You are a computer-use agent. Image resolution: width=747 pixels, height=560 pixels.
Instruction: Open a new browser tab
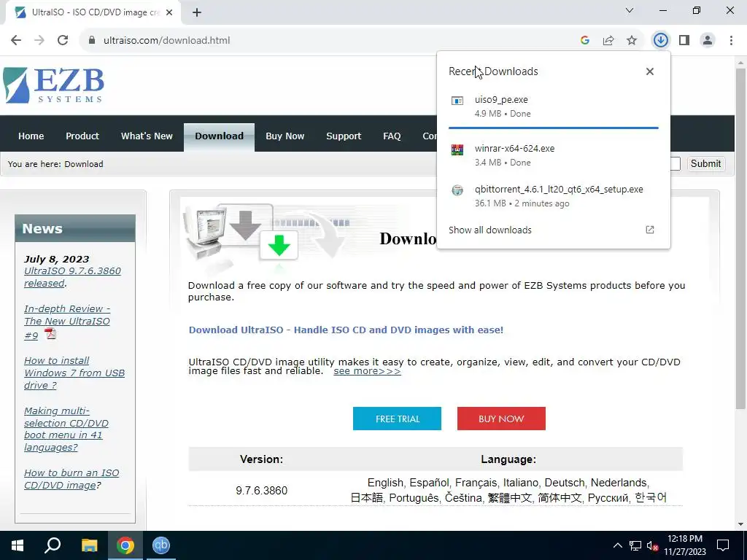coord(197,13)
